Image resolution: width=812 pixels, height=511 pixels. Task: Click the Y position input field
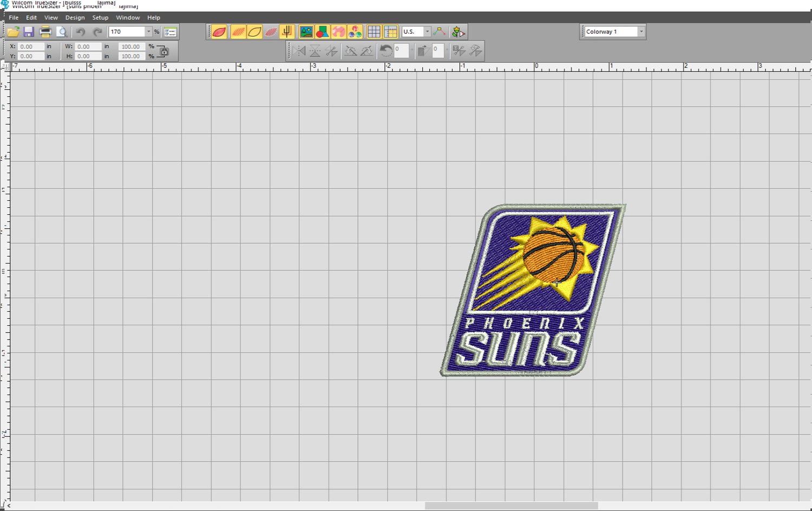click(31, 56)
